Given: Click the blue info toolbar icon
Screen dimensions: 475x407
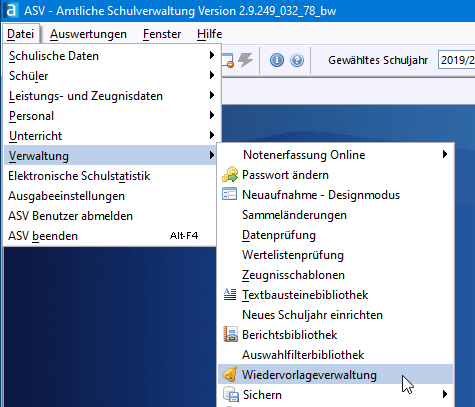Looking at the screenshot, I should 277,60.
